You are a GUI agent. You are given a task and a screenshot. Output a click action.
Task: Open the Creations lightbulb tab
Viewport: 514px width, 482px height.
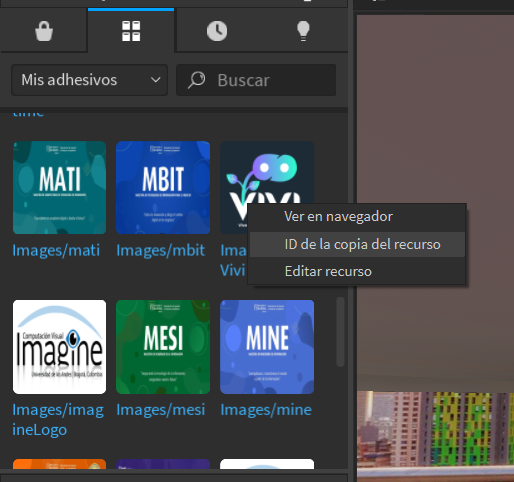tap(303, 31)
